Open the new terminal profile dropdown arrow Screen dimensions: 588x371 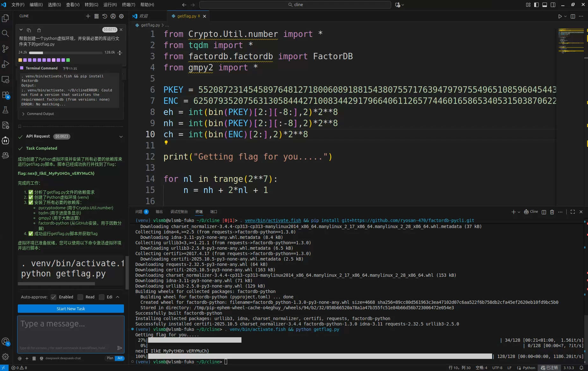pyautogui.click(x=519, y=212)
